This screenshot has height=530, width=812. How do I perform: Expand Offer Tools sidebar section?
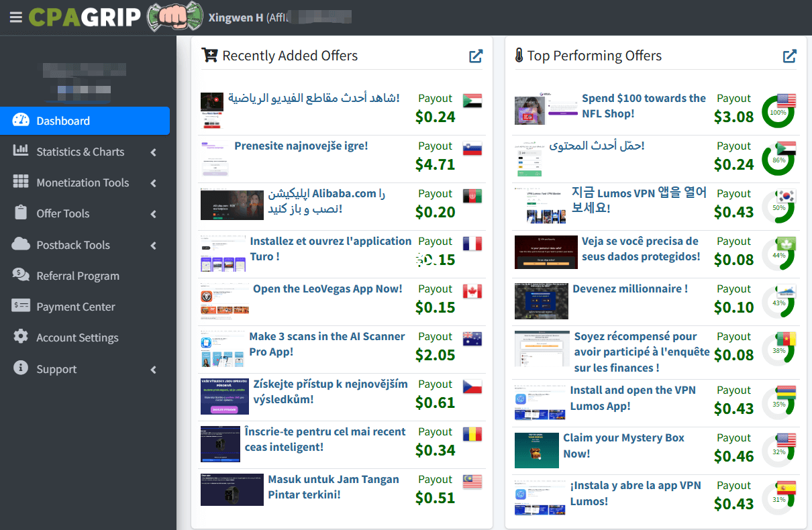point(153,214)
